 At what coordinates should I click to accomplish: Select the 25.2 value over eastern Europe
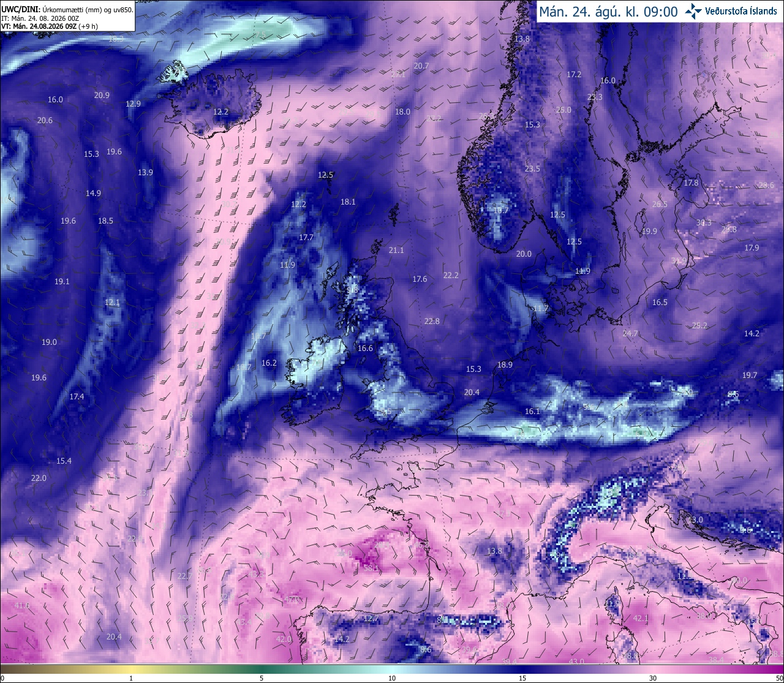(699, 326)
